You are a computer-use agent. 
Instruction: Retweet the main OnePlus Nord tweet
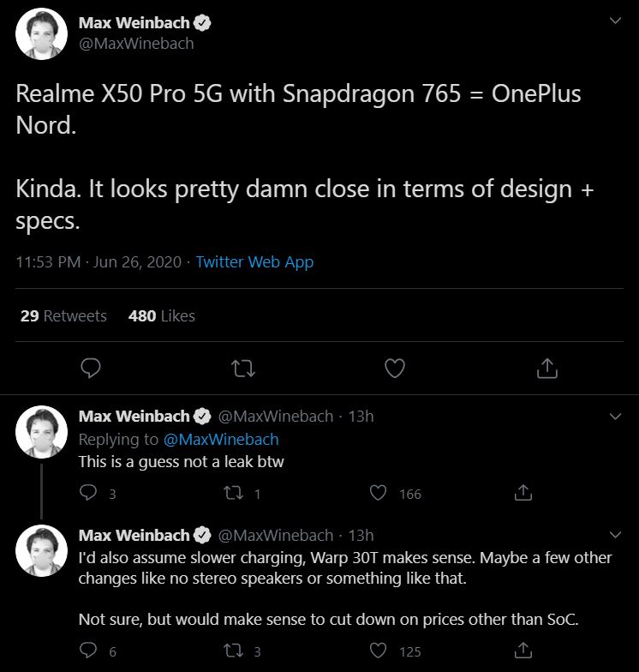[x=242, y=368]
